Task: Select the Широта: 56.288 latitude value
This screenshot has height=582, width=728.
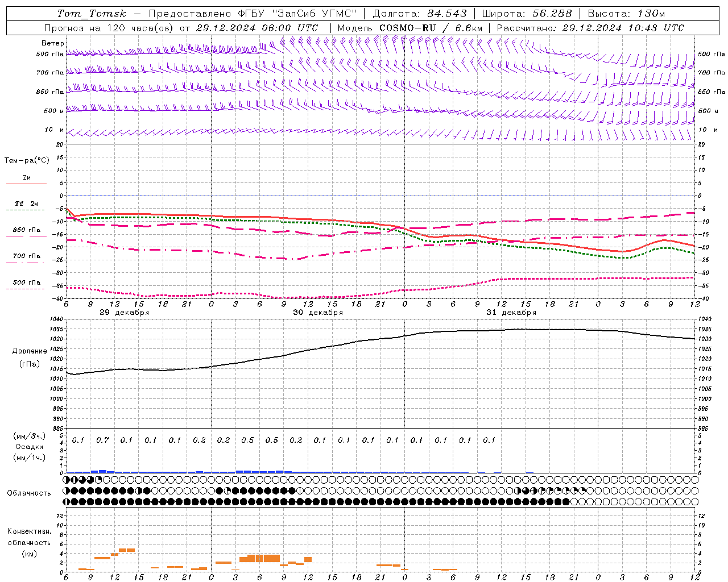Action: point(527,14)
